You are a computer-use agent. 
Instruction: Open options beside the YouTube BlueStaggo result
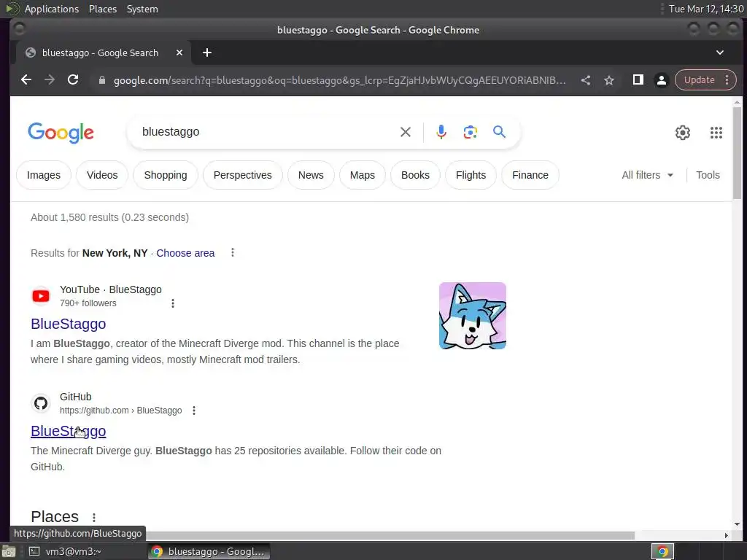(173, 303)
